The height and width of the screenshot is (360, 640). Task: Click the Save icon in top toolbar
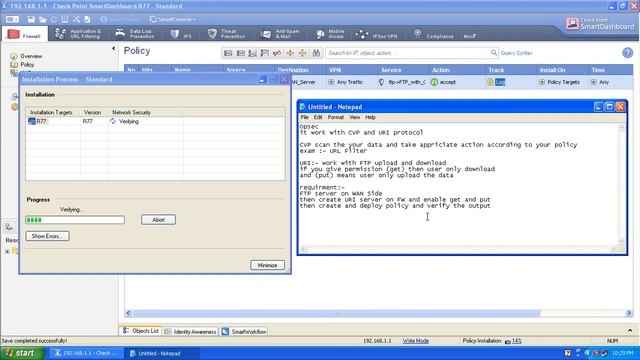(31, 19)
